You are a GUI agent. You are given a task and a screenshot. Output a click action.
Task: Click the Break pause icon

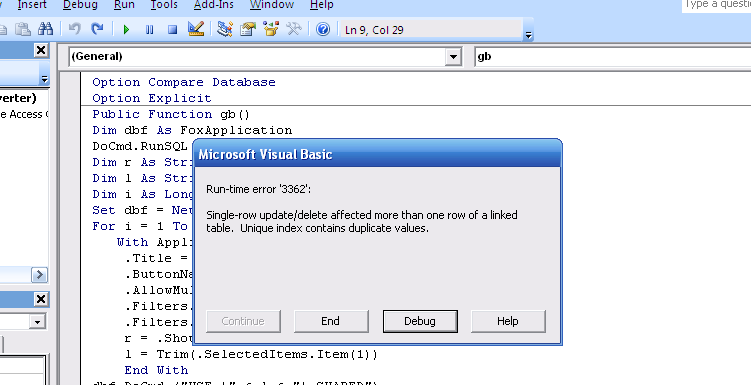(149, 30)
